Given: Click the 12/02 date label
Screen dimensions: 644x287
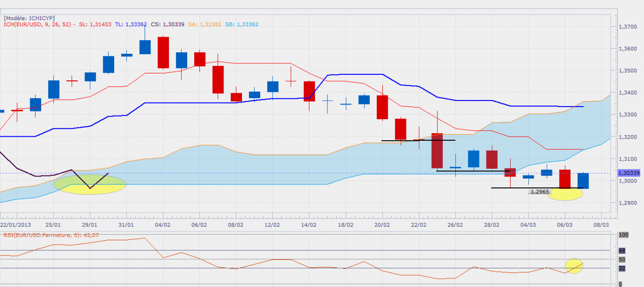Looking at the screenshot, I should [x=272, y=225].
